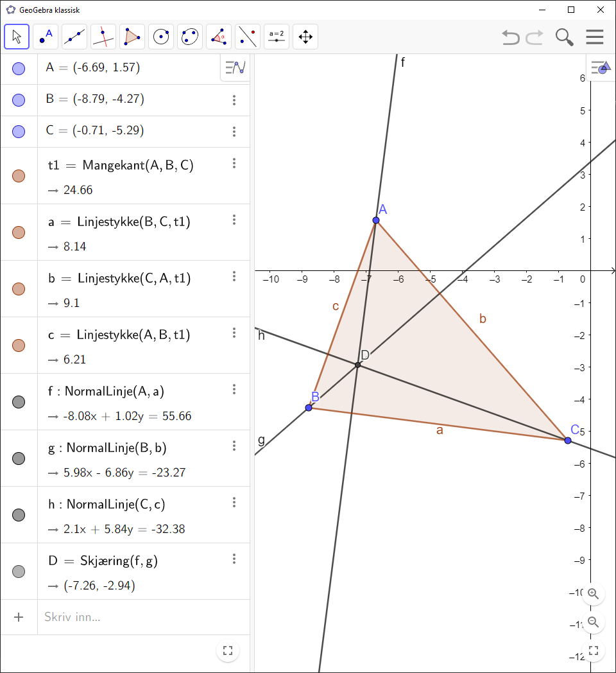Click the Undo button

pos(510,37)
